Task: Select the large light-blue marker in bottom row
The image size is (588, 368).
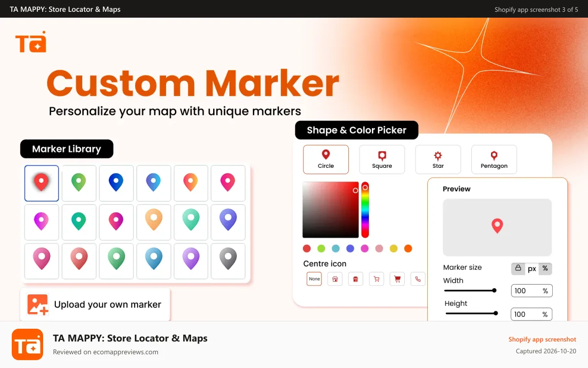Action: tap(153, 261)
